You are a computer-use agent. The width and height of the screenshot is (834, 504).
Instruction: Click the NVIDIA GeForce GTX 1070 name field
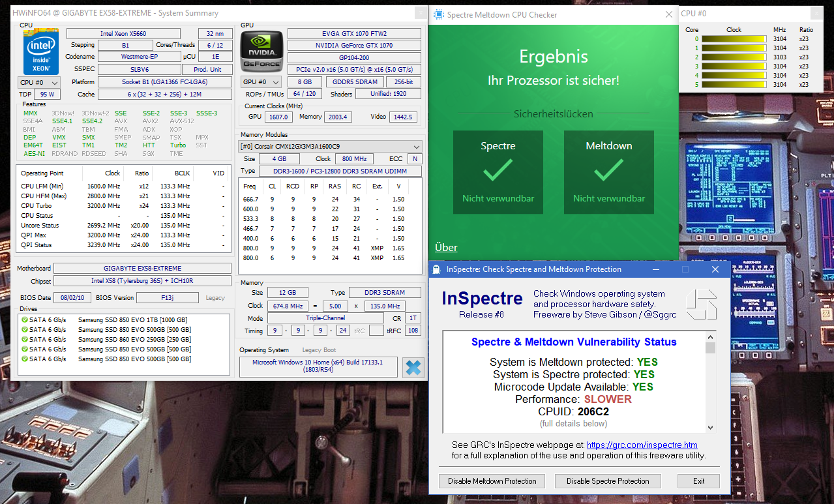click(354, 46)
